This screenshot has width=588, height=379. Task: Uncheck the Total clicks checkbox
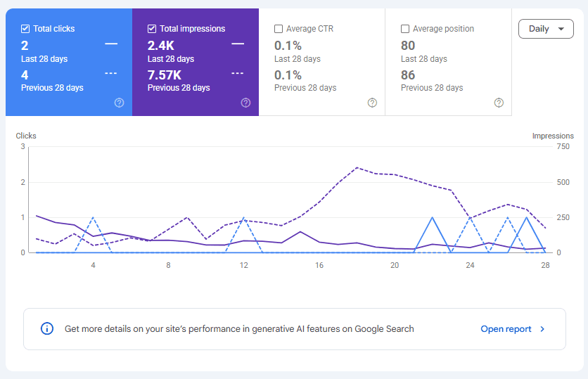[25, 29]
